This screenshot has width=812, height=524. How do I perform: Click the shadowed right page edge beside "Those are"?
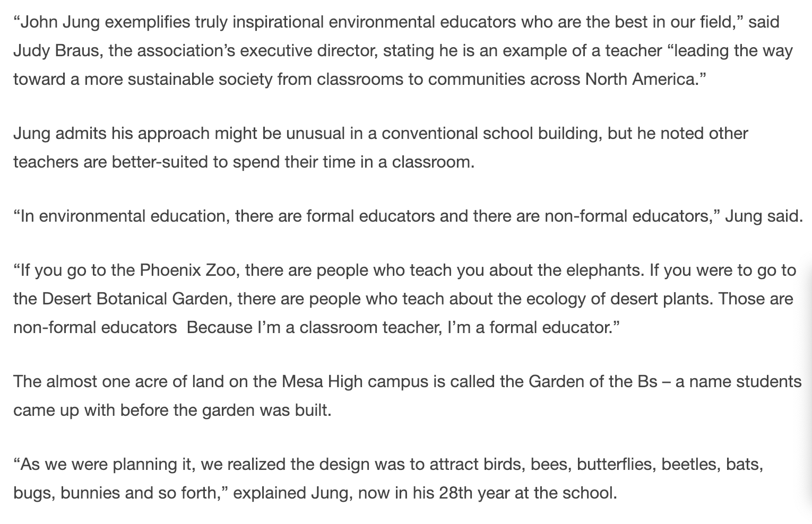[807, 299]
